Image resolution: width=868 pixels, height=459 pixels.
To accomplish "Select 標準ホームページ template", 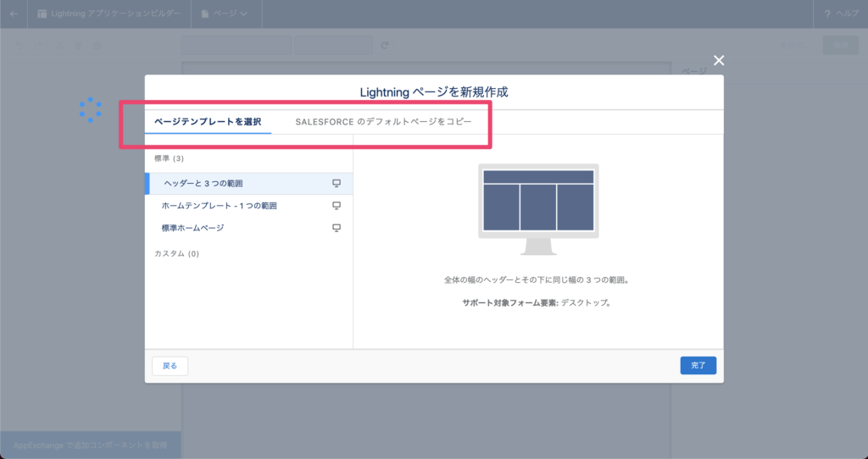I will 192,228.
